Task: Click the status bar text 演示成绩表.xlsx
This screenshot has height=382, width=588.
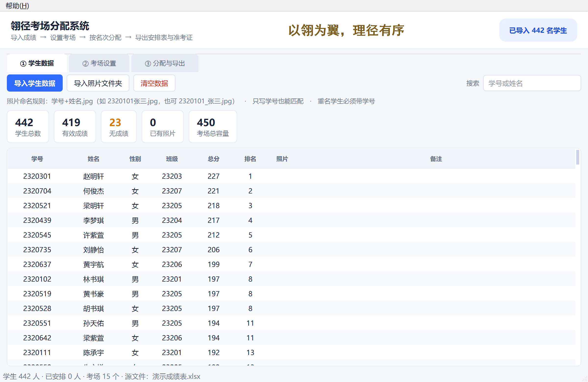Action: (x=176, y=376)
